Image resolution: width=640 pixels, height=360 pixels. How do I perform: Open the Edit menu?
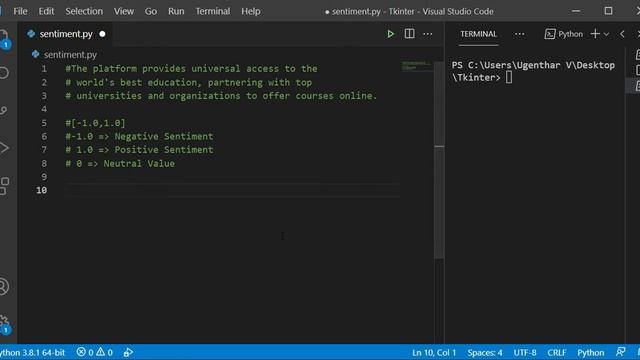tap(46, 11)
